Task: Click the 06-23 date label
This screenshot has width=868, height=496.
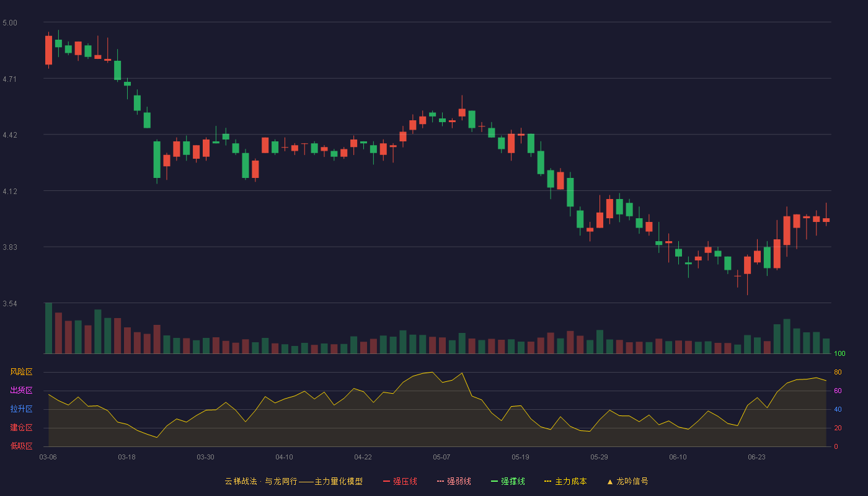Action: [756, 457]
